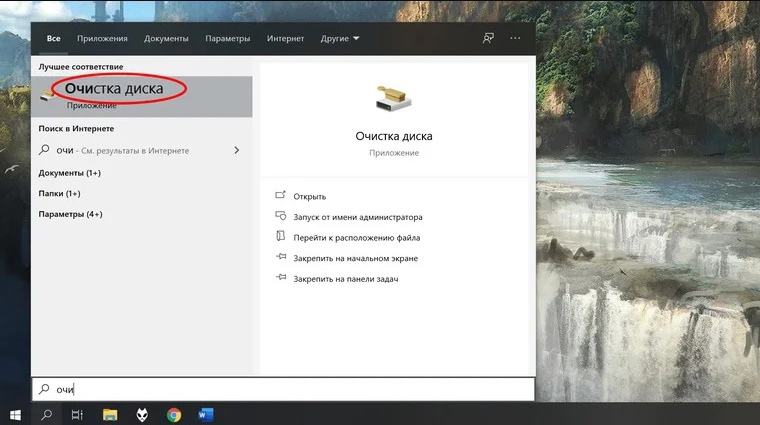
Task: Switch to the Интернет tab
Action: click(x=285, y=38)
